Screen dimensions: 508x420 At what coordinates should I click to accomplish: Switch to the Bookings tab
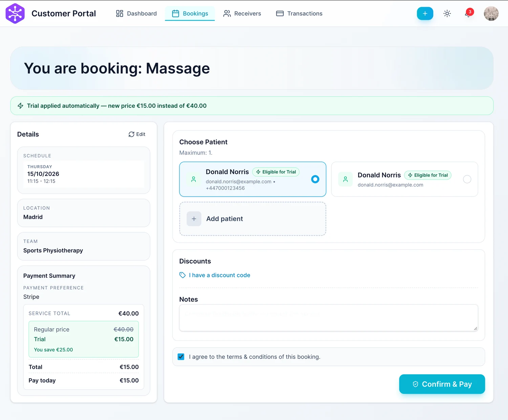click(190, 14)
